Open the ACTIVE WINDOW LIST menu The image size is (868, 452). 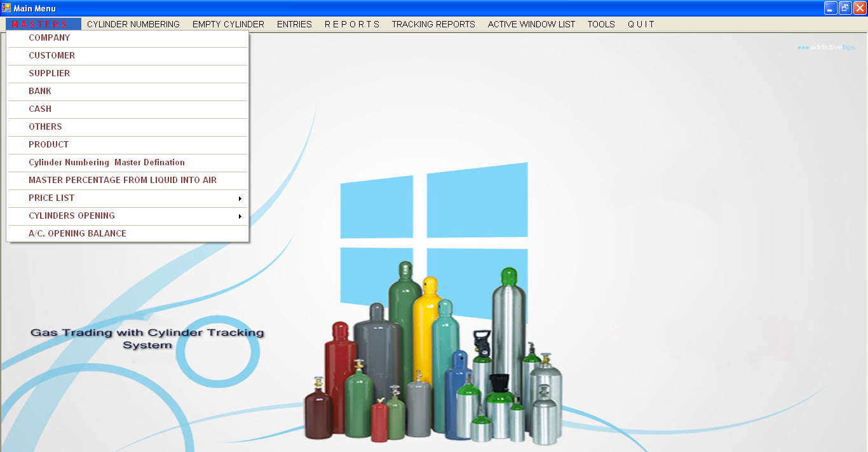coord(531,24)
